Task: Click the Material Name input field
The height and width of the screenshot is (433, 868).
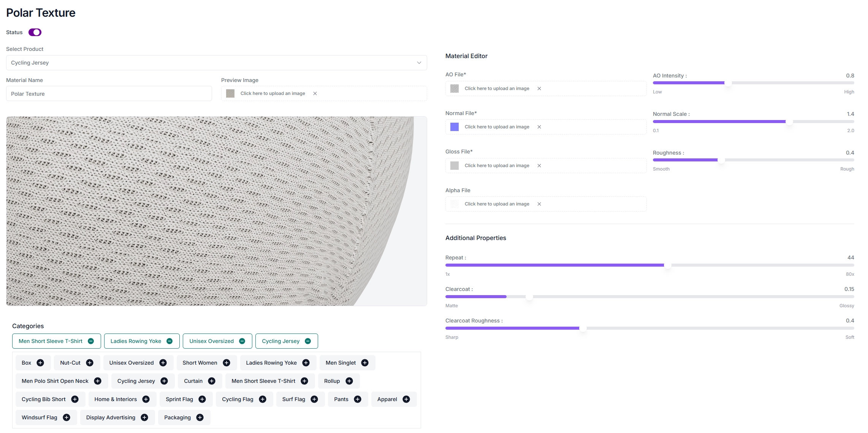Action: pyautogui.click(x=109, y=94)
